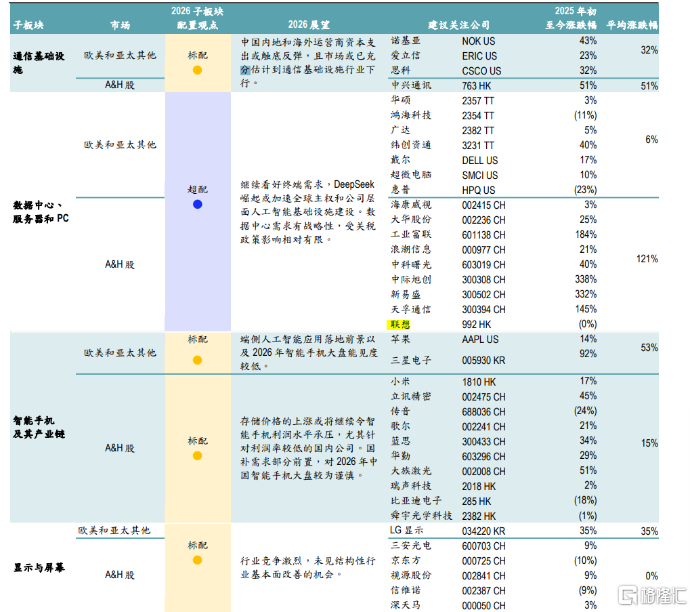Click the 工业富联 company name

pos(411,235)
